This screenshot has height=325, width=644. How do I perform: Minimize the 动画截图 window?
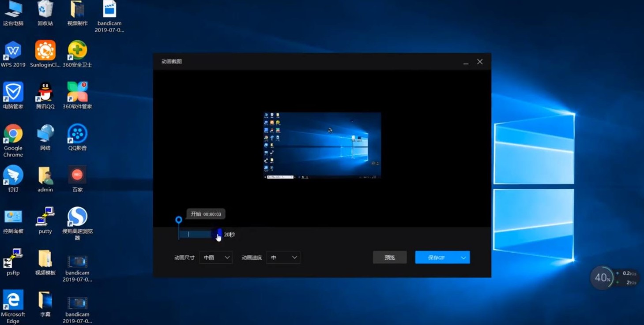(465, 62)
